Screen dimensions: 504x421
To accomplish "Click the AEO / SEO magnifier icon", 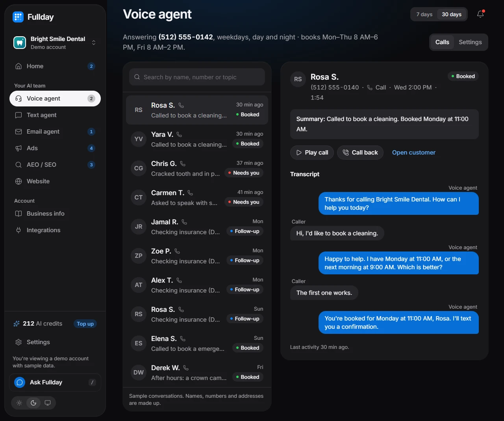I will tap(19, 165).
